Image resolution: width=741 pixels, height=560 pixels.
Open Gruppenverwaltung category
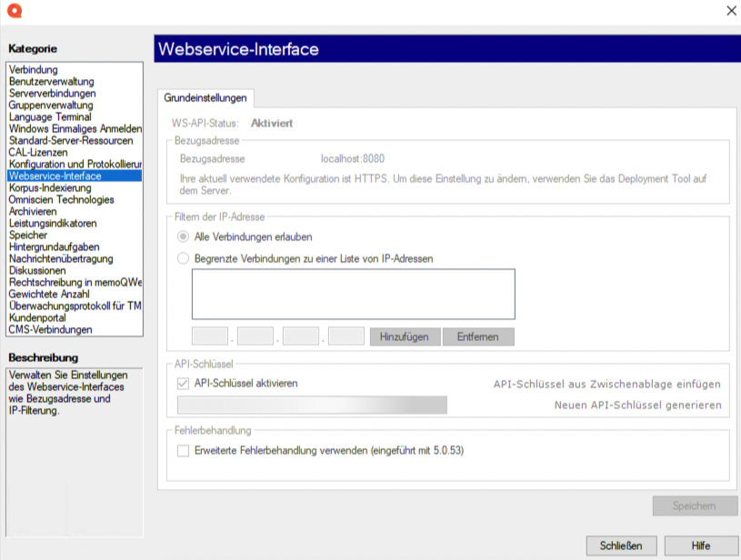[x=75, y=105]
